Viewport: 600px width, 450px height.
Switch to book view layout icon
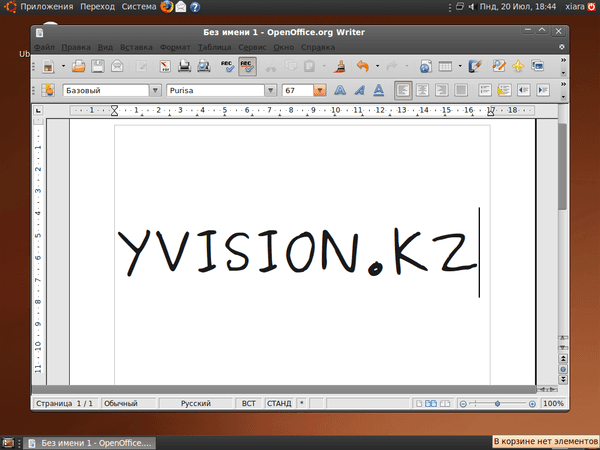pos(445,403)
